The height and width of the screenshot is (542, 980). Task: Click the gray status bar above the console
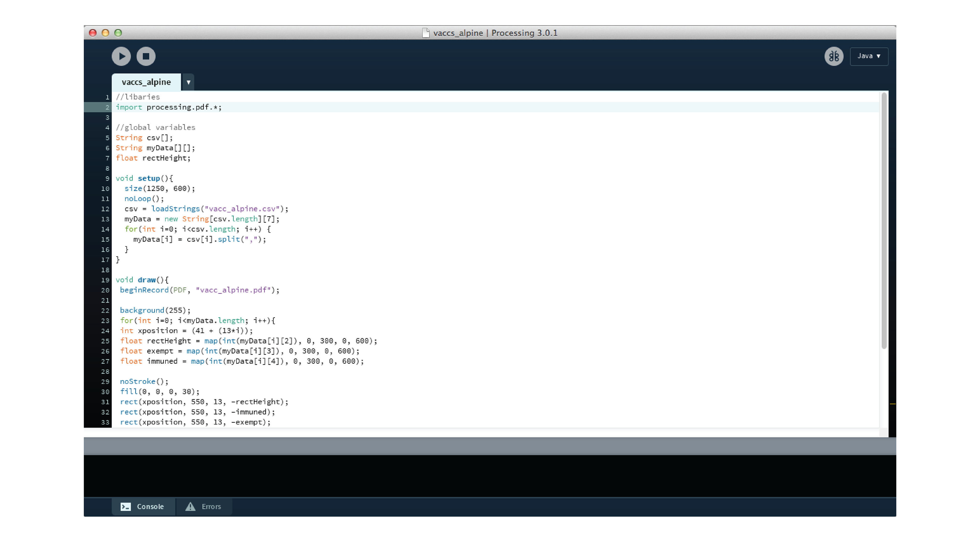[490, 446]
